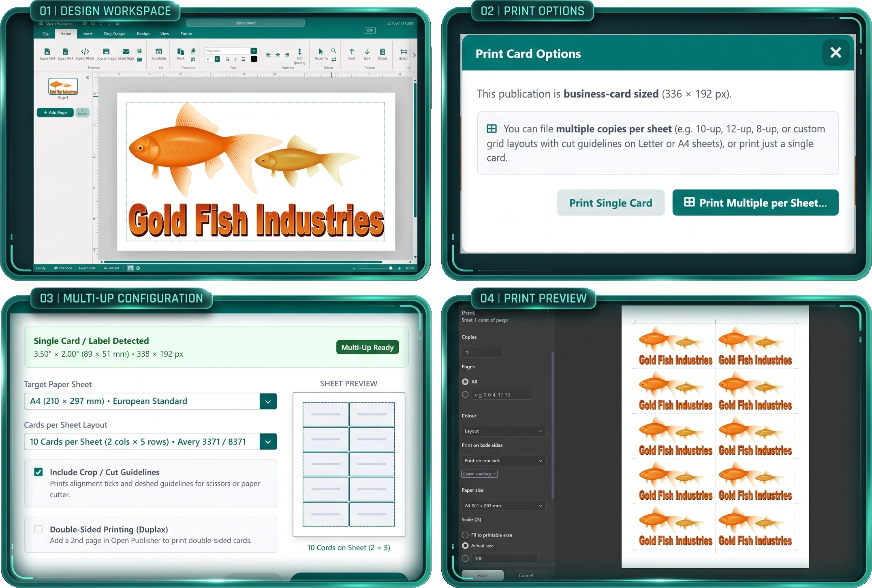Select the Actual size radio button
The height and width of the screenshot is (588, 872).
coord(465,545)
